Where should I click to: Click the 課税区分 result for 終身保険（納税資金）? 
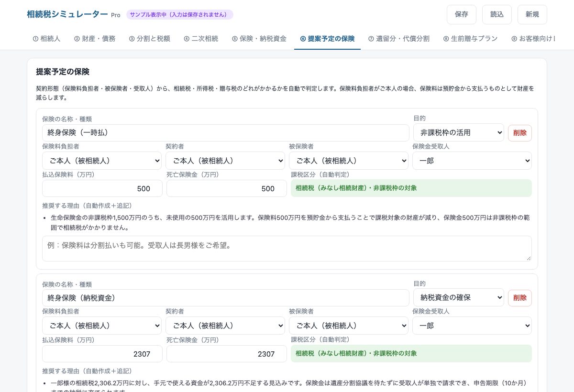[411, 353]
